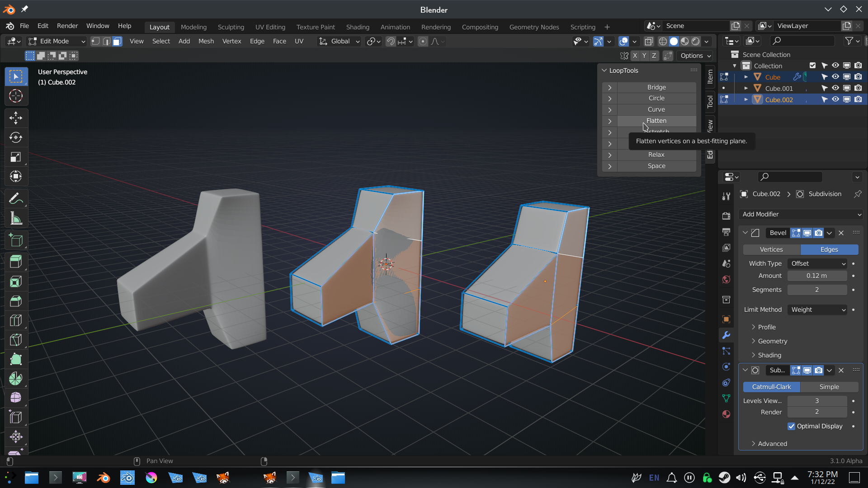Open the Limit Method Weight dropdown

[818, 310]
